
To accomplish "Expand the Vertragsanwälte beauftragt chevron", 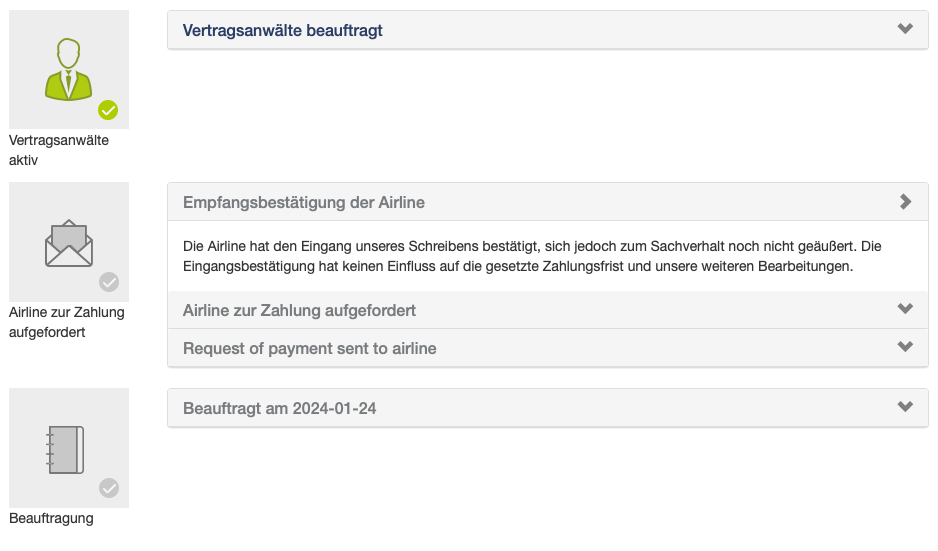I will (905, 29).
